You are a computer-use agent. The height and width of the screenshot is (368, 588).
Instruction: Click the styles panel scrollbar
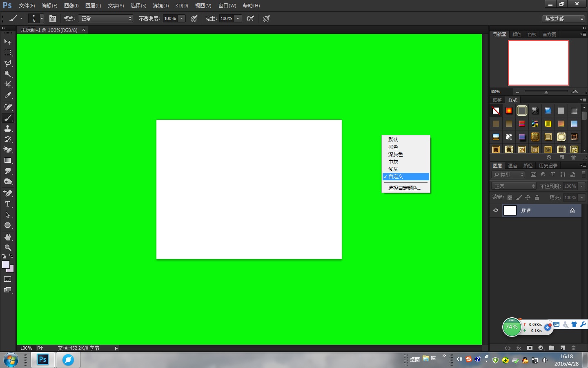[584, 116]
